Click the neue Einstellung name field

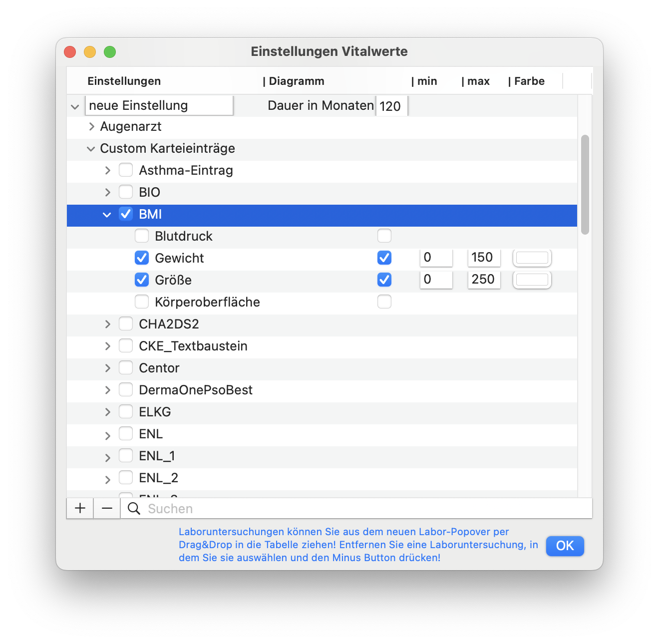[159, 105]
